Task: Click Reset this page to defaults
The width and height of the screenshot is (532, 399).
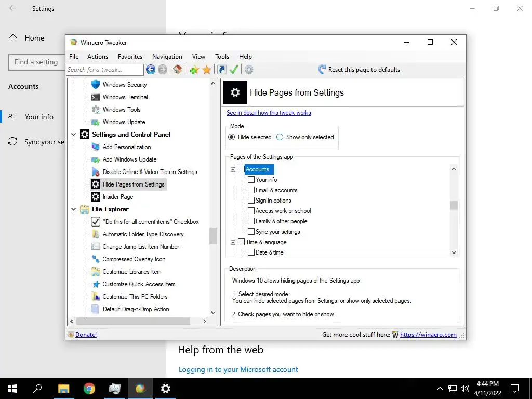Action: point(359,70)
